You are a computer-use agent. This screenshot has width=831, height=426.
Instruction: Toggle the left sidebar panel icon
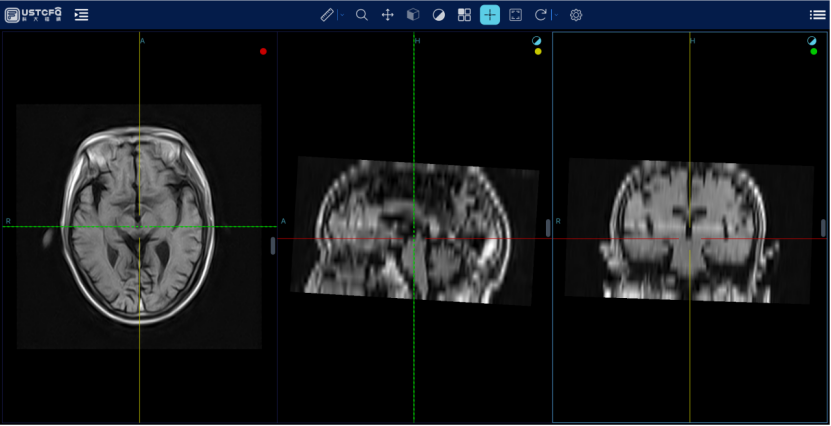tap(81, 15)
